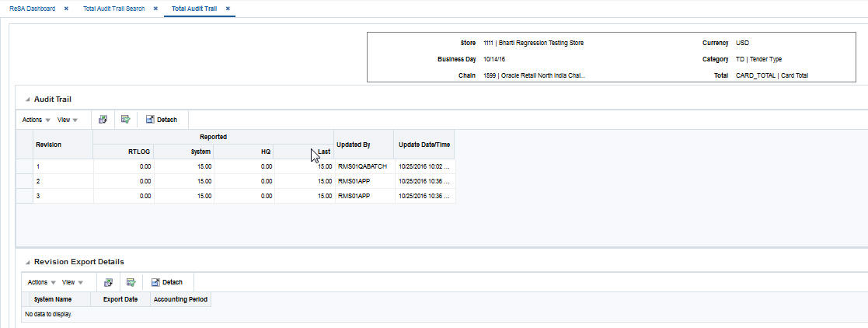
Task: Click the HQ column header
Action: 243,152
